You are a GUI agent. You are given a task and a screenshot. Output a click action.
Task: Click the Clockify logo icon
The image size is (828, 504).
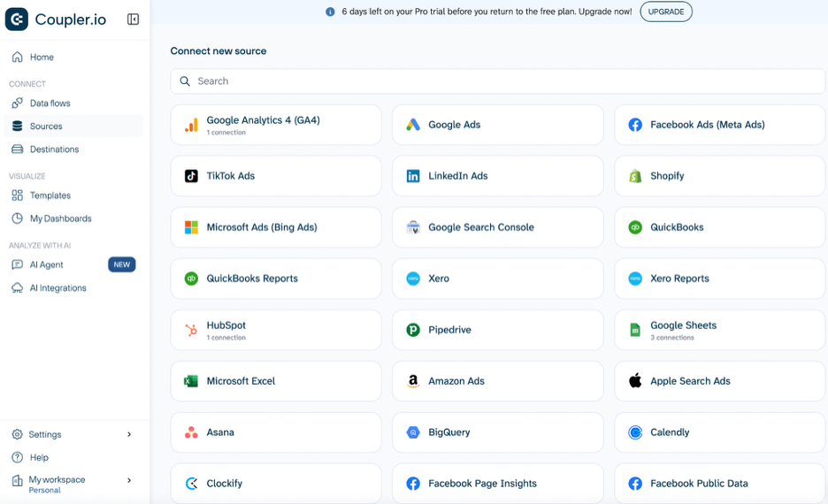(x=191, y=484)
